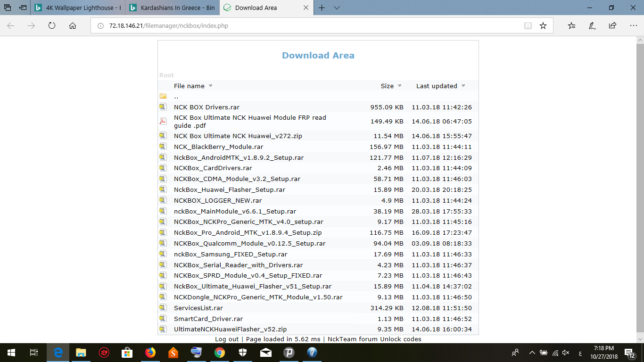The image size is (644, 362).
Task: Go back with the browser back arrow
Action: (x=11, y=26)
